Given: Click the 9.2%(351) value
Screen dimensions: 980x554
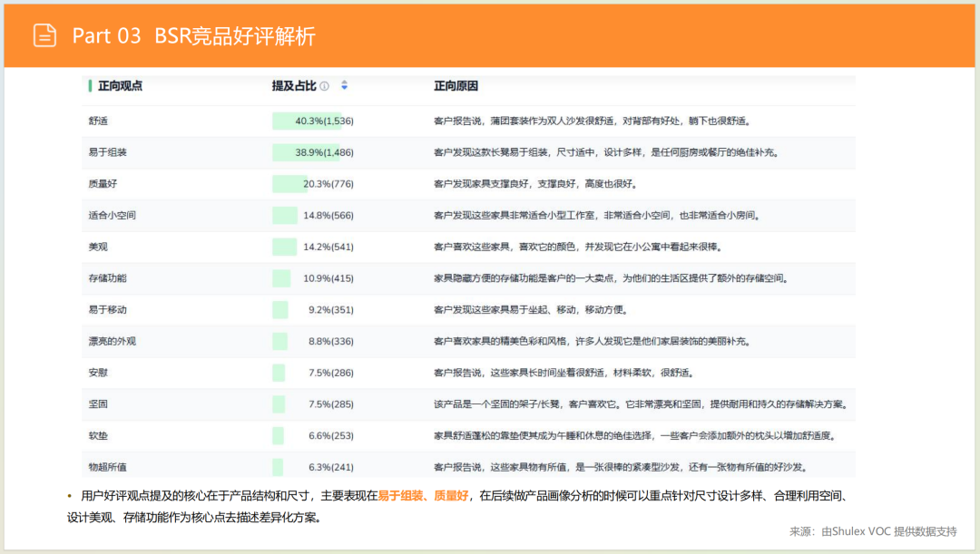Looking at the screenshot, I should pos(330,310).
